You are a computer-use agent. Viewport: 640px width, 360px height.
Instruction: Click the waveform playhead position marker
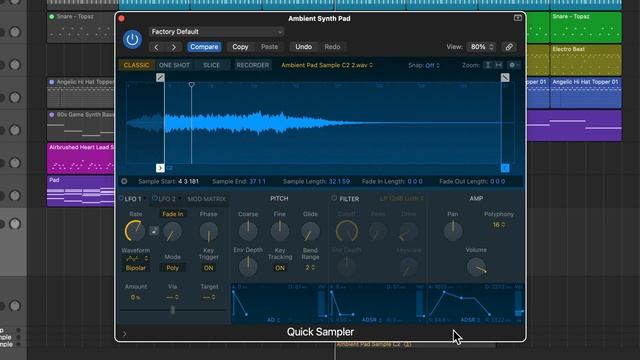tap(191, 85)
